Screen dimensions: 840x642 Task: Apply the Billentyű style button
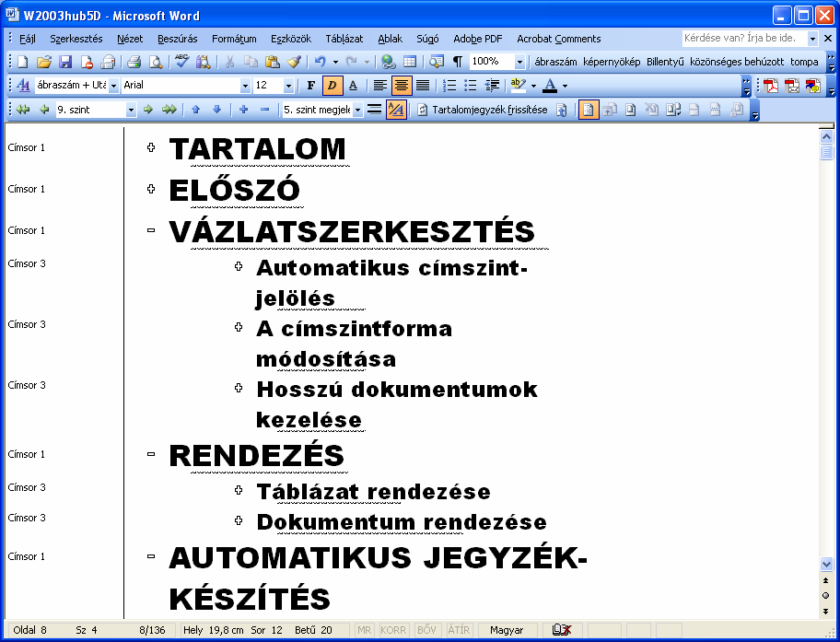(665, 62)
